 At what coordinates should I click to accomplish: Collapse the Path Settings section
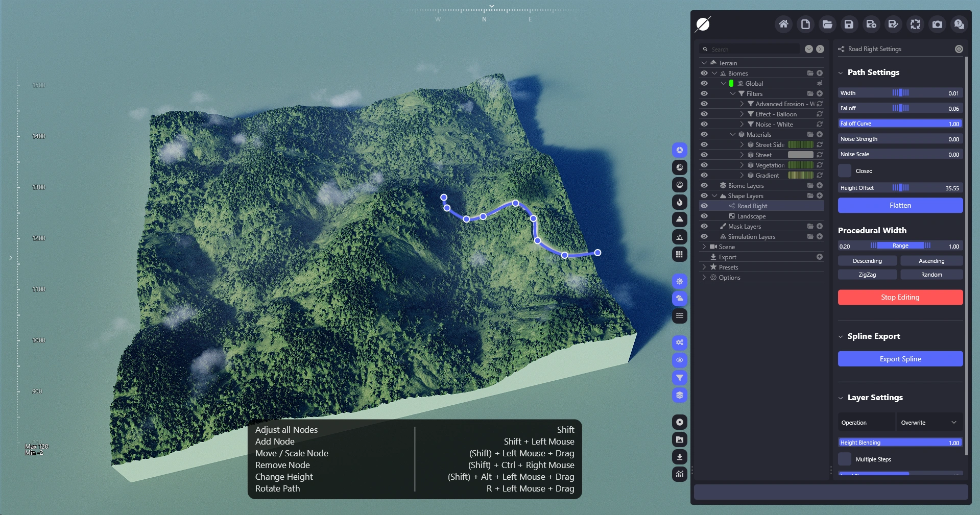coord(841,72)
